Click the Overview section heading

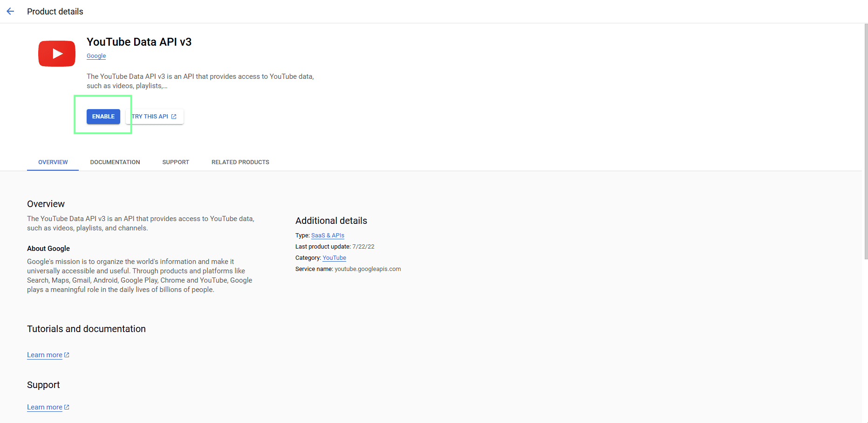pyautogui.click(x=46, y=204)
